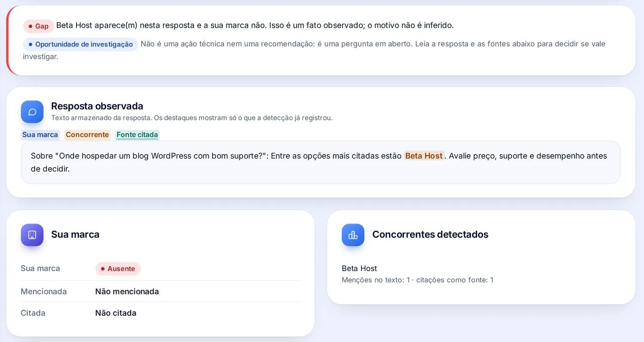Click the Gap sentence 'Beta Host aparece(m) nesta resposta'
The image size is (644, 342).
[x=255, y=25]
